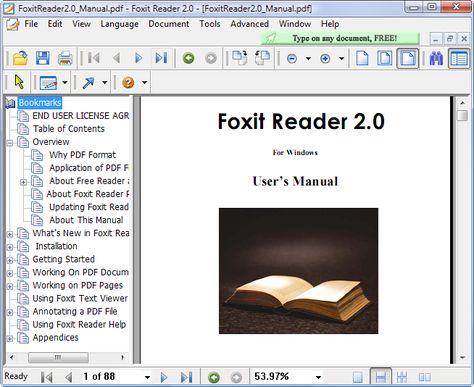This screenshot has height=387, width=474.
Task: Toggle Continuous page layout in status bar
Action: click(380, 377)
